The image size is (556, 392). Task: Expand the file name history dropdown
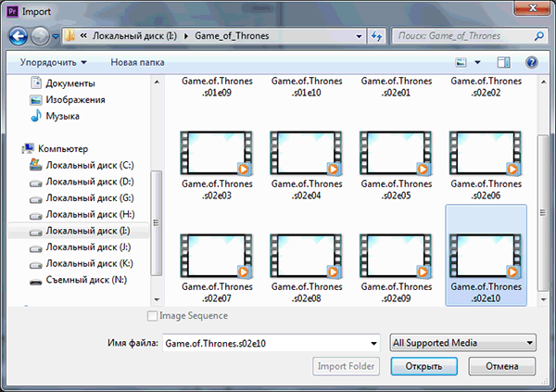pos(373,343)
